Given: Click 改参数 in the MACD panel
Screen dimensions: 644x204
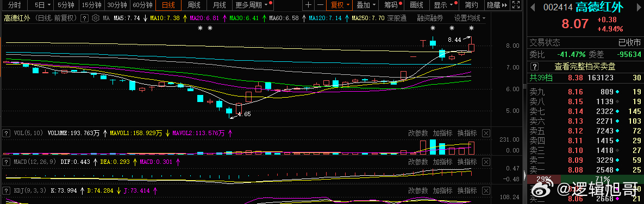Looking at the screenshot, I should click(418, 162).
